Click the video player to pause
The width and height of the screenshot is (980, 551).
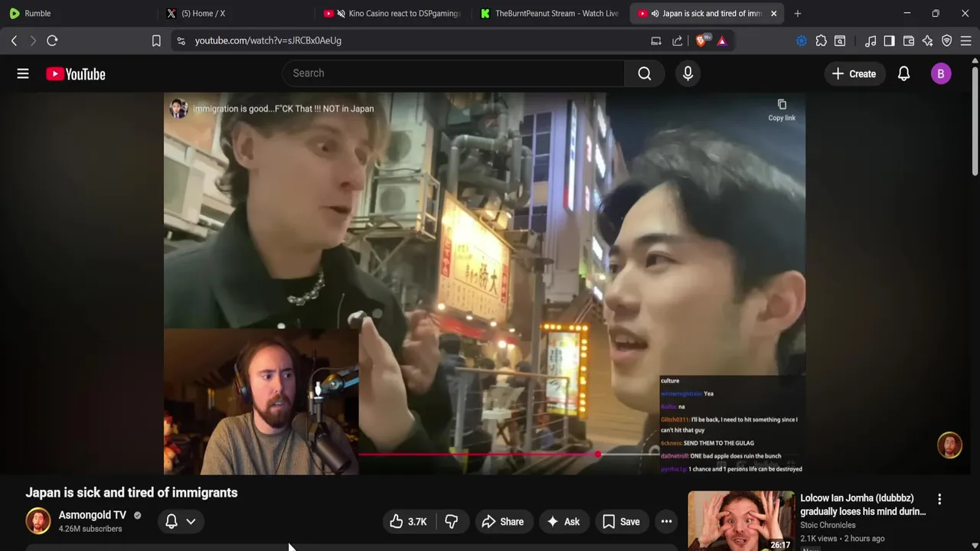(484, 283)
